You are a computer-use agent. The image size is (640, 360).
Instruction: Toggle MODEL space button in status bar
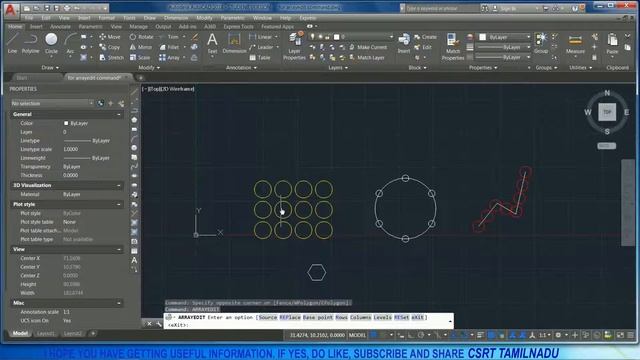(x=357, y=335)
